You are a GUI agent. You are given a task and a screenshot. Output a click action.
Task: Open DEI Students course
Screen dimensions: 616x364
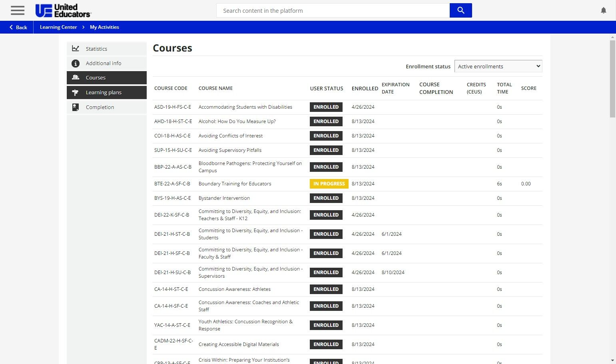tap(251, 234)
